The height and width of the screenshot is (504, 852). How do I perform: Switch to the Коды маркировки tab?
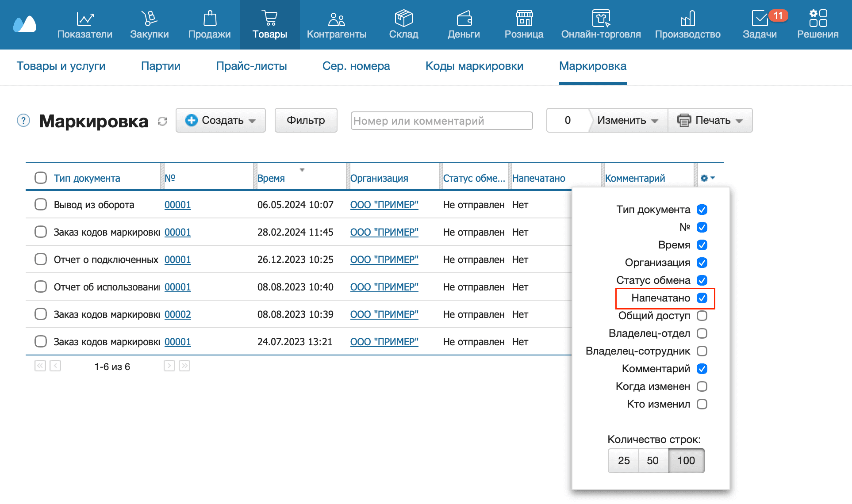474,66
